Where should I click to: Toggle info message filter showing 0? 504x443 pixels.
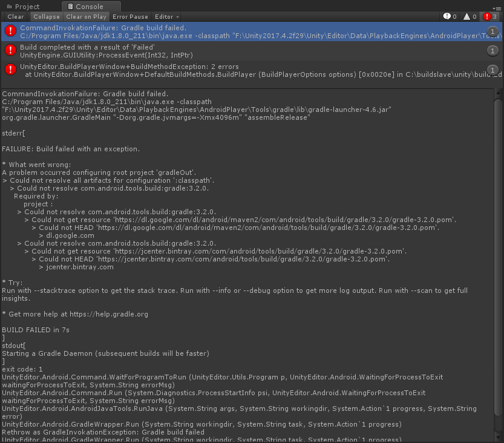click(x=450, y=16)
